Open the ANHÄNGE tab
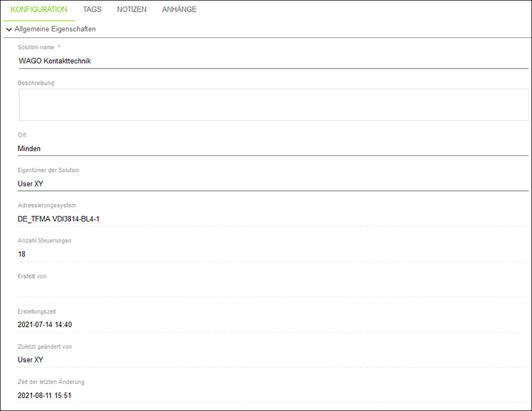The image size is (532, 411). pos(179,10)
